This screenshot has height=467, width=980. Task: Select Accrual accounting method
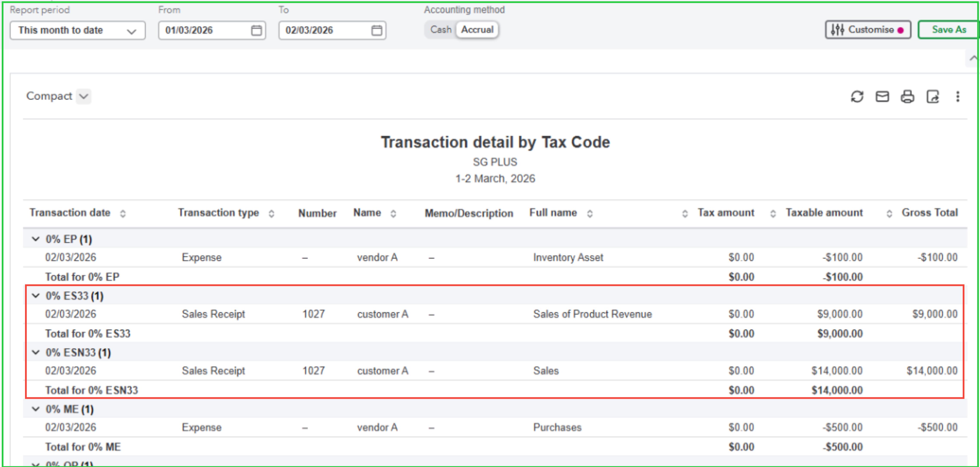pos(477,30)
